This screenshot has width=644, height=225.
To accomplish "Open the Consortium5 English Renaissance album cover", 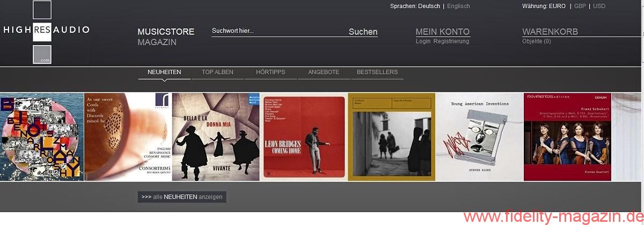I will [128, 137].
